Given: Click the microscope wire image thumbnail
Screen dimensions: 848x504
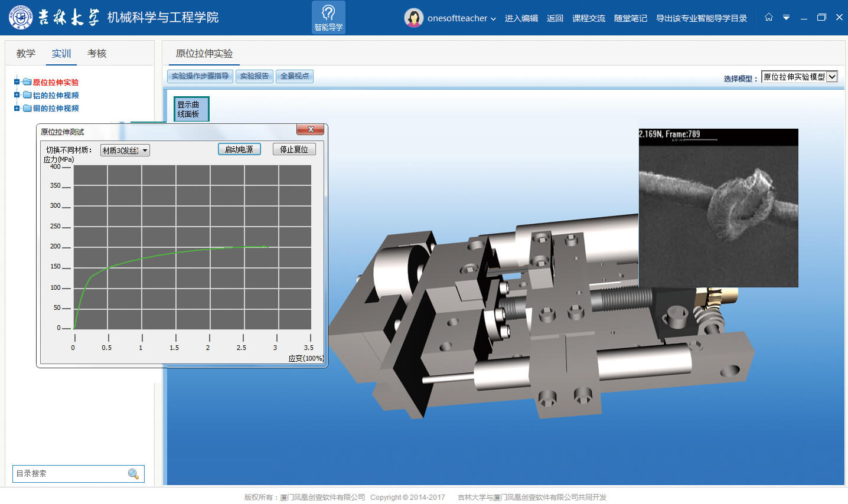Looking at the screenshot, I should pyautogui.click(x=718, y=208).
